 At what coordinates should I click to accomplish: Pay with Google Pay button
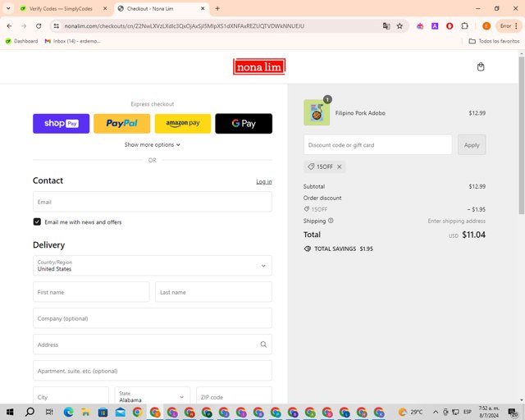coord(244,124)
